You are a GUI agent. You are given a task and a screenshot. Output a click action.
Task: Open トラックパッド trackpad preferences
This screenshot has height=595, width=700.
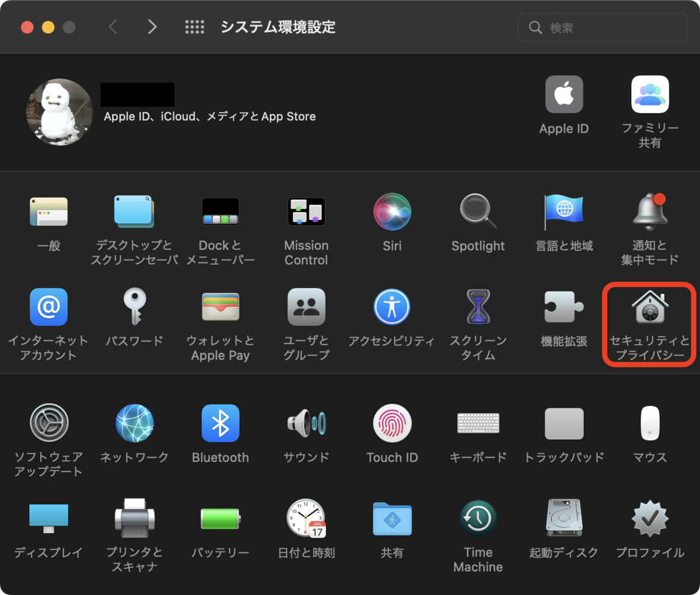tap(564, 423)
